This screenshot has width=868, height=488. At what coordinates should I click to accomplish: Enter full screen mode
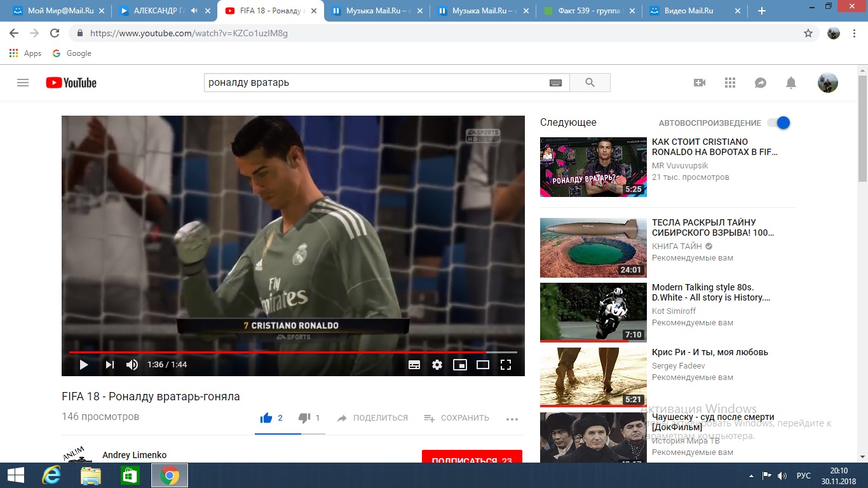click(506, 365)
